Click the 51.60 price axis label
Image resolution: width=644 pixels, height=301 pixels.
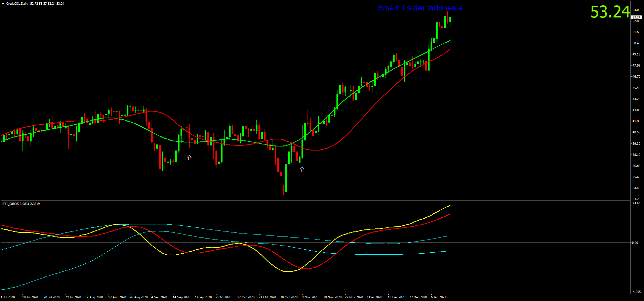click(x=636, y=32)
